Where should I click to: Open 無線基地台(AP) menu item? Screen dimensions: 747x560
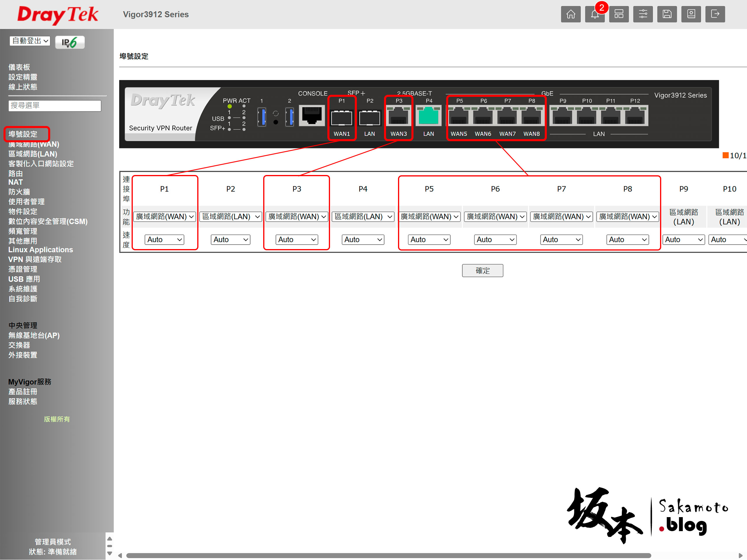34,335
